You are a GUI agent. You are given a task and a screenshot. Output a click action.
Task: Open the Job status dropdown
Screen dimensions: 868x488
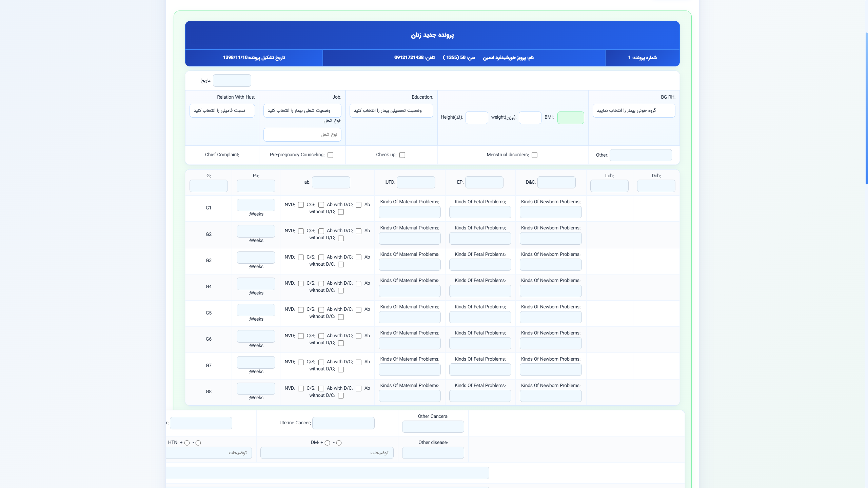pyautogui.click(x=302, y=110)
